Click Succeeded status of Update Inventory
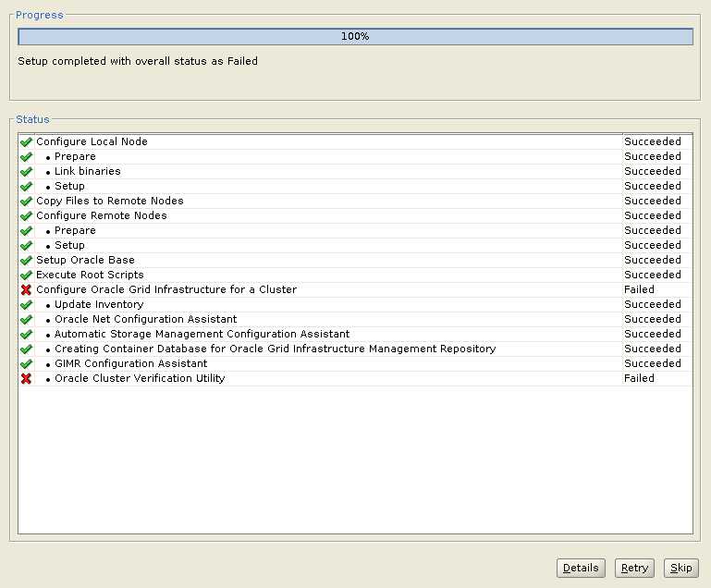 [x=653, y=304]
